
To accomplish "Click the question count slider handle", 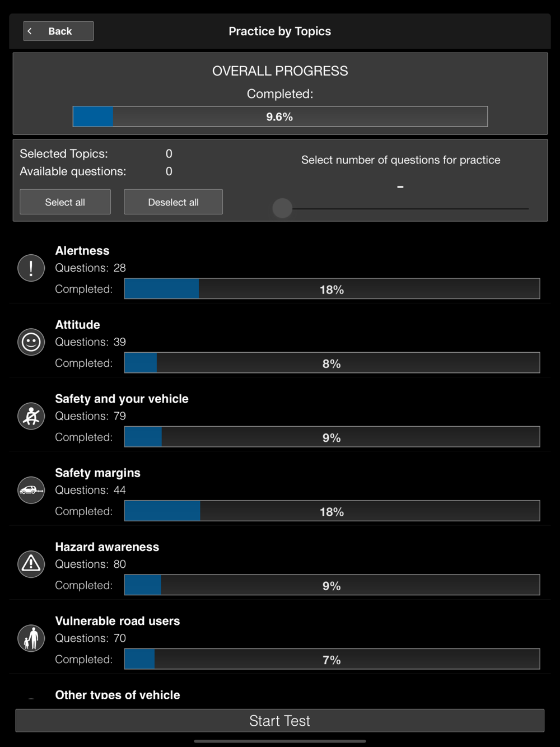I will (x=282, y=208).
